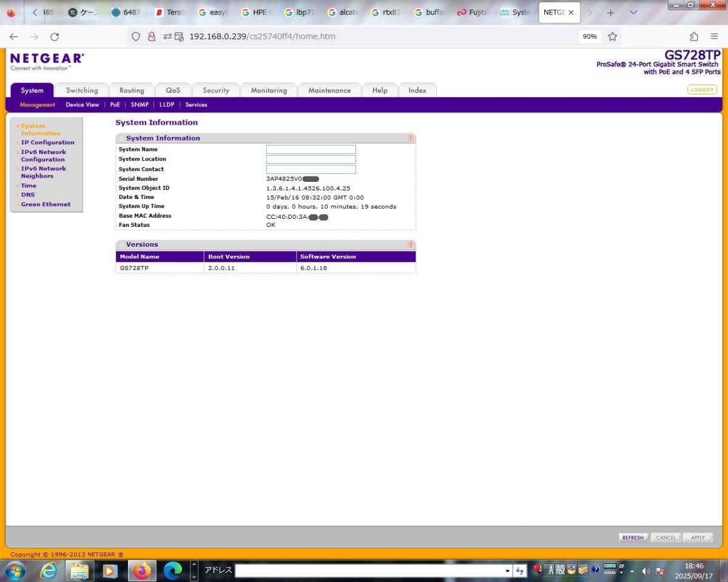Click the 90% zoom level indicator
The width and height of the screenshot is (728, 582).
pyautogui.click(x=590, y=36)
